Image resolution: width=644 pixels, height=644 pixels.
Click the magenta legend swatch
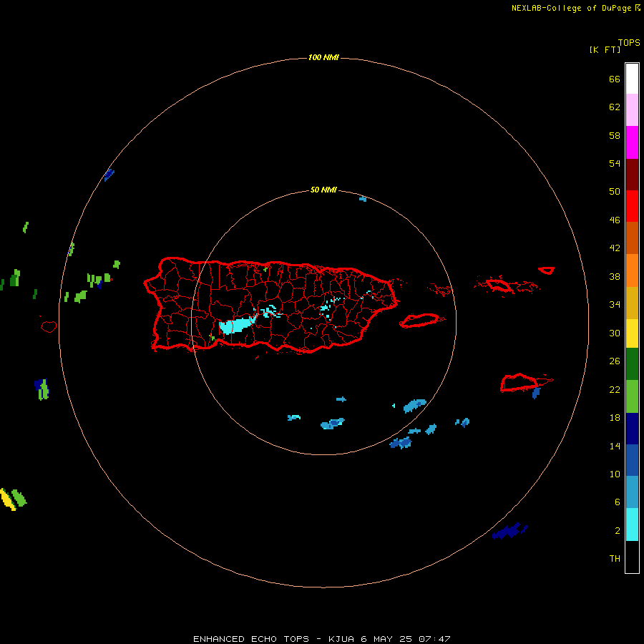tap(632, 142)
